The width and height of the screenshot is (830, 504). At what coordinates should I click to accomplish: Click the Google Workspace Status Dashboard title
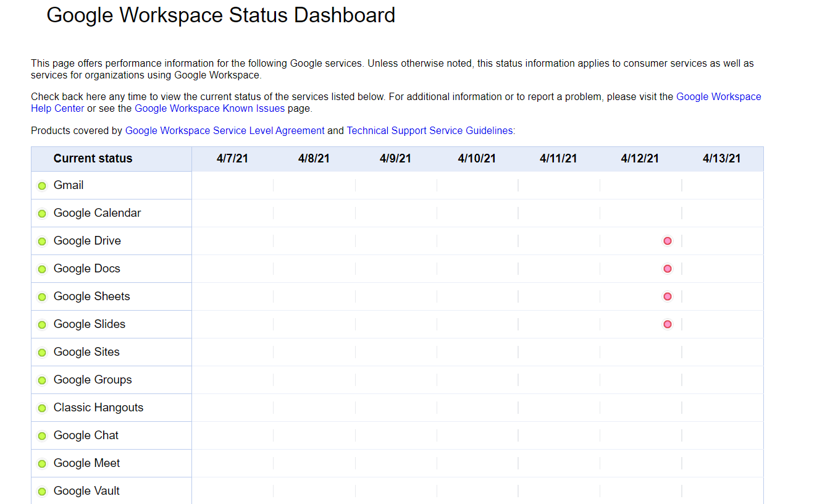tap(220, 15)
